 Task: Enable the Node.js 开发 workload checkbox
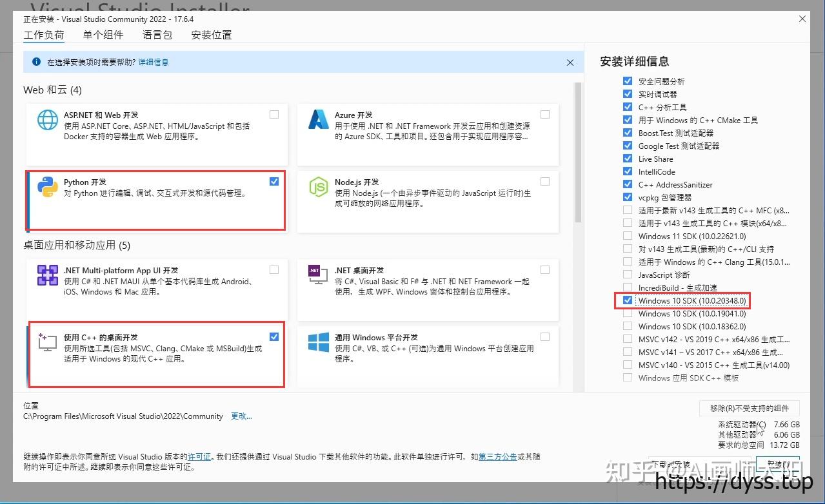tap(545, 182)
